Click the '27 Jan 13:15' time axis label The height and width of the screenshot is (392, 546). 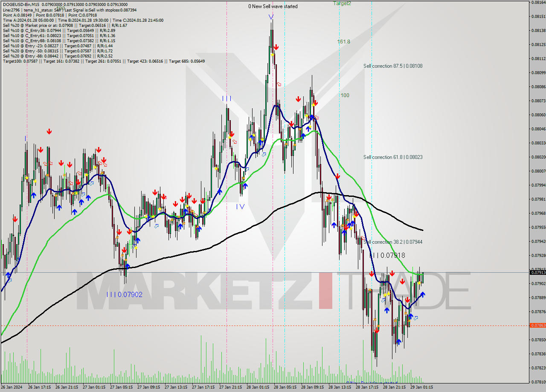point(176,388)
